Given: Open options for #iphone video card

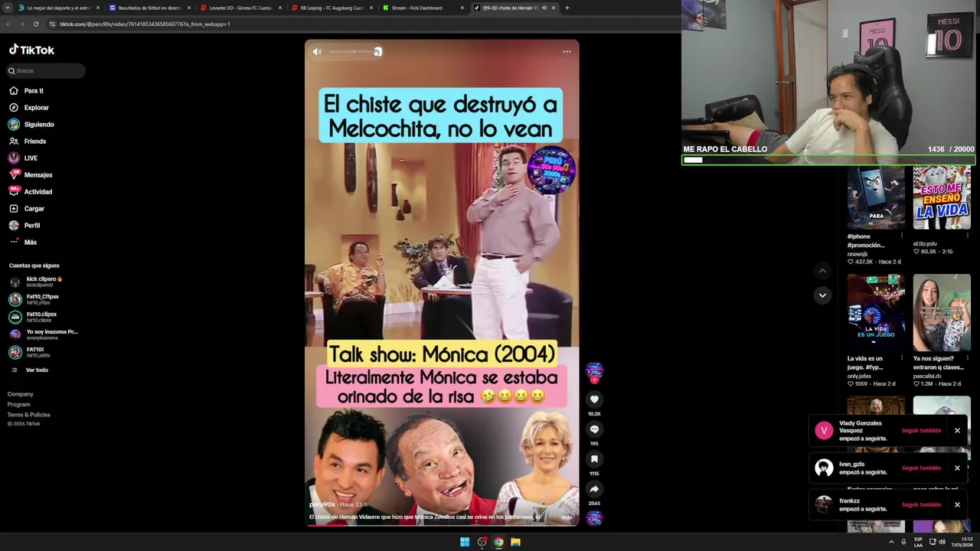Looking at the screenshot, I should click(902, 236).
